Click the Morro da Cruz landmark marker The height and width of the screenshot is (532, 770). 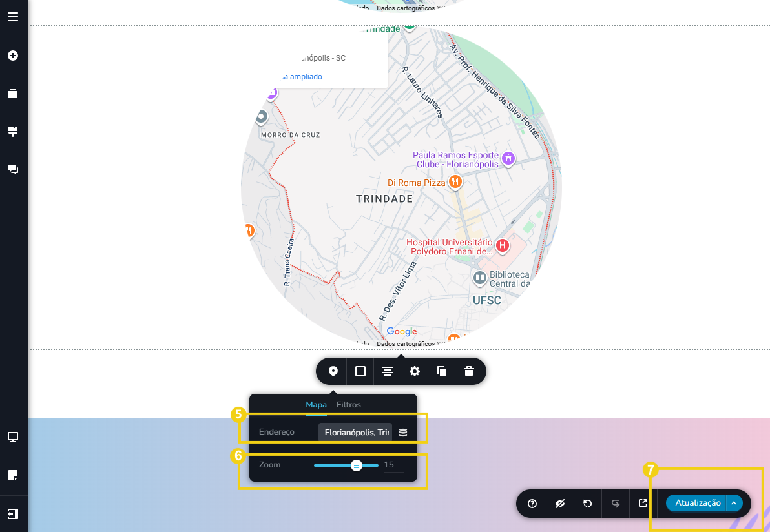point(261,117)
